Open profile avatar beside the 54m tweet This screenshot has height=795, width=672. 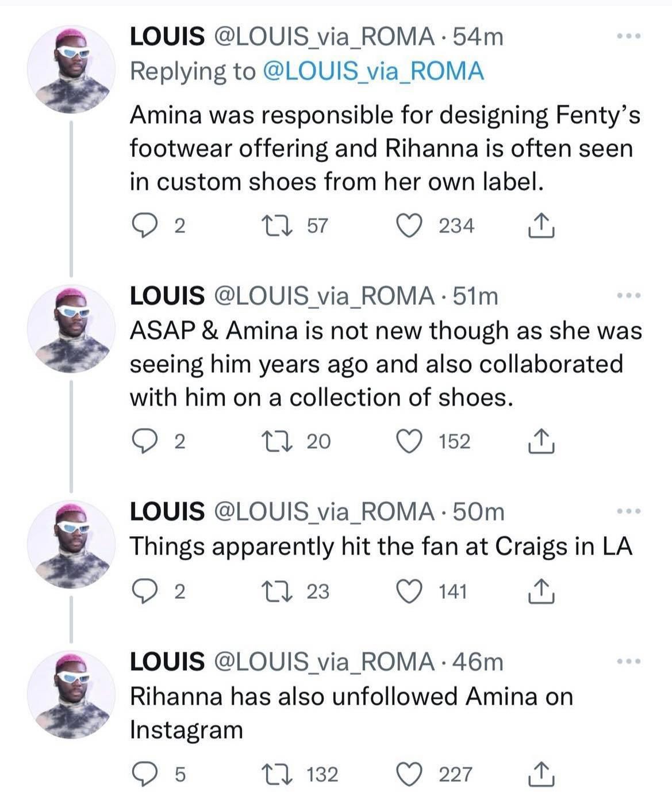pyautogui.click(x=71, y=69)
